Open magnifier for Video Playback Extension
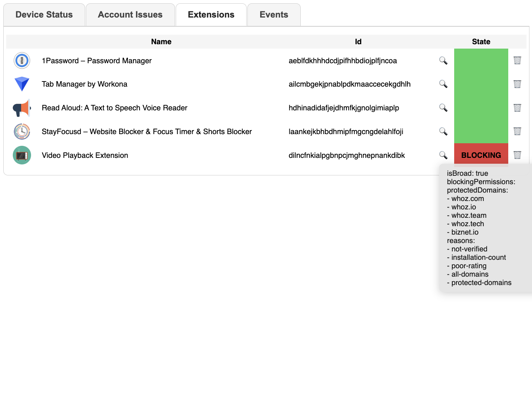This screenshot has width=532, height=410. tap(443, 155)
